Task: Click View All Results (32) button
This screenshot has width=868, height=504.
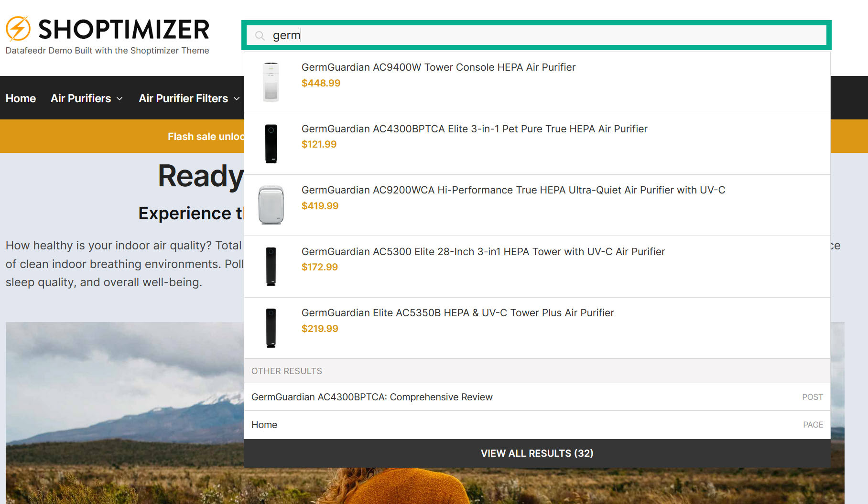Action: tap(537, 453)
